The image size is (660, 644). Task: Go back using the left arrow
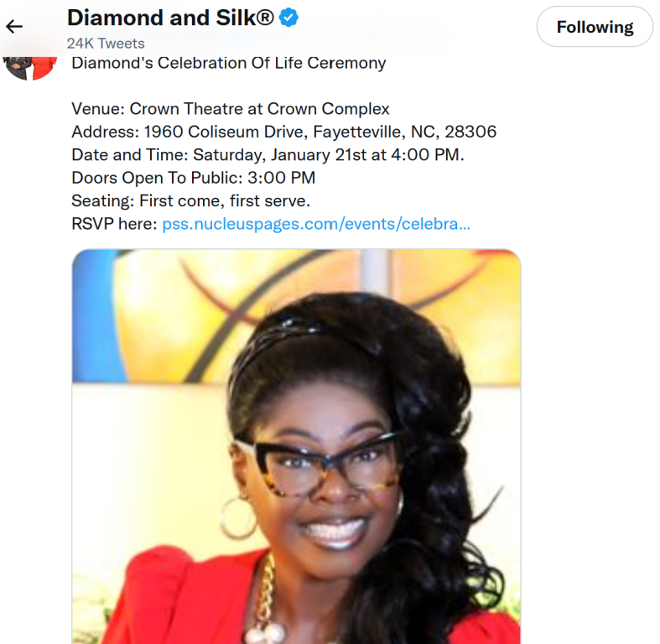[14, 27]
